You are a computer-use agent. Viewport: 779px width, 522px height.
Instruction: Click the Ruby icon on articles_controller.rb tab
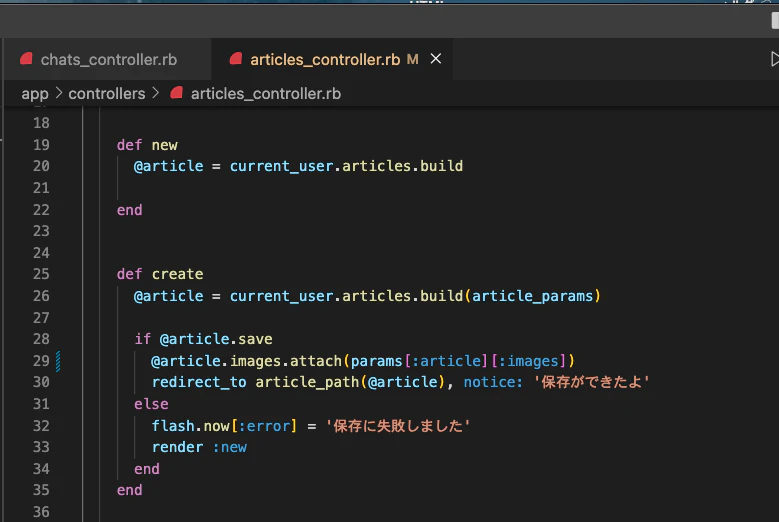pos(236,59)
